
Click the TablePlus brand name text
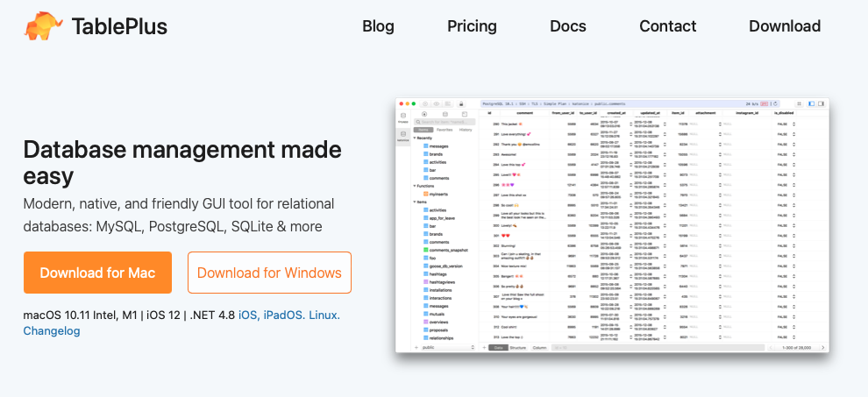[x=119, y=26]
